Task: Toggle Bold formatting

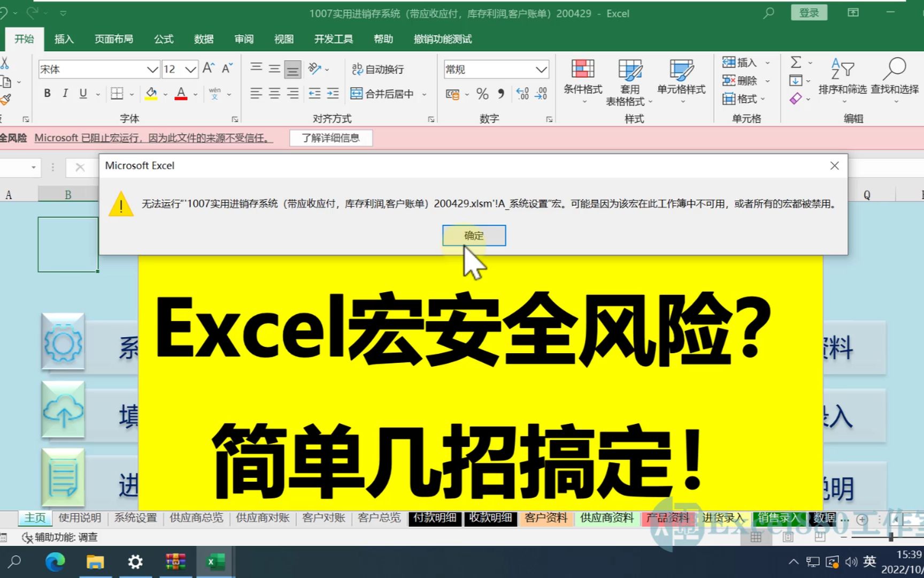Action: [x=47, y=94]
